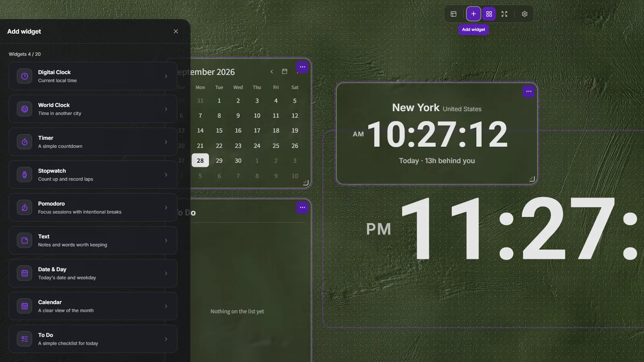Viewport: 644px width, 362px height.
Task: Open the New York clock options menu
Action: point(528,91)
